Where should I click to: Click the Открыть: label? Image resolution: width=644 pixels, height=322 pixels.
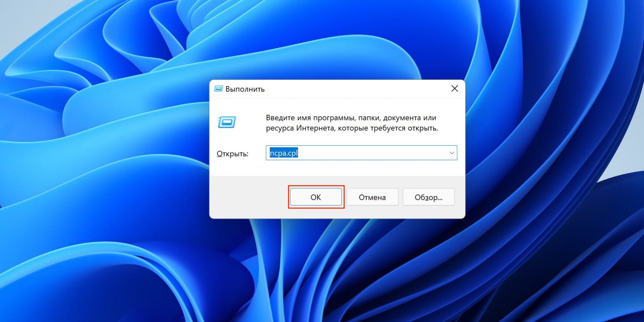pyautogui.click(x=232, y=154)
